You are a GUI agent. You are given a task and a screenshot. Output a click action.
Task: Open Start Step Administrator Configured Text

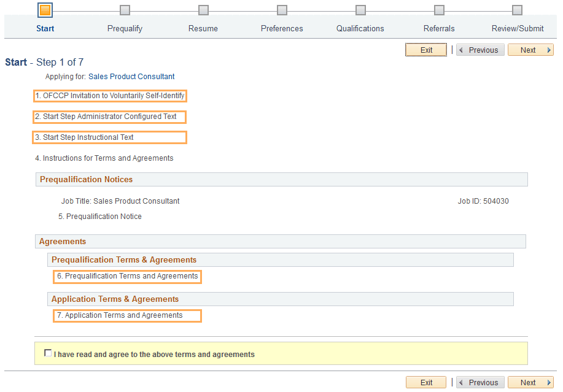[109, 117]
